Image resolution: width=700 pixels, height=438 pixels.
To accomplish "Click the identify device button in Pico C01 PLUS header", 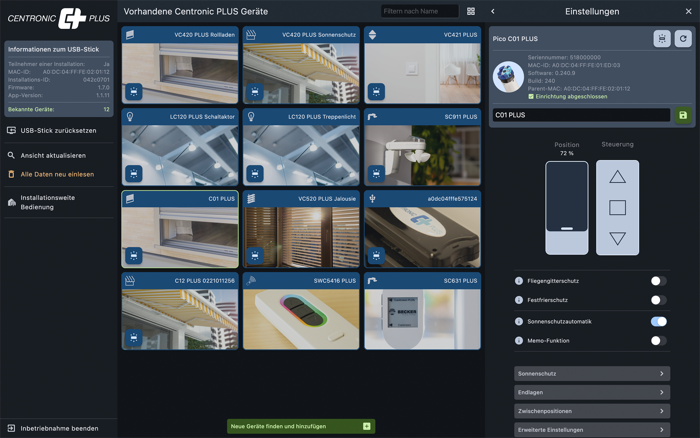I will [x=662, y=39].
